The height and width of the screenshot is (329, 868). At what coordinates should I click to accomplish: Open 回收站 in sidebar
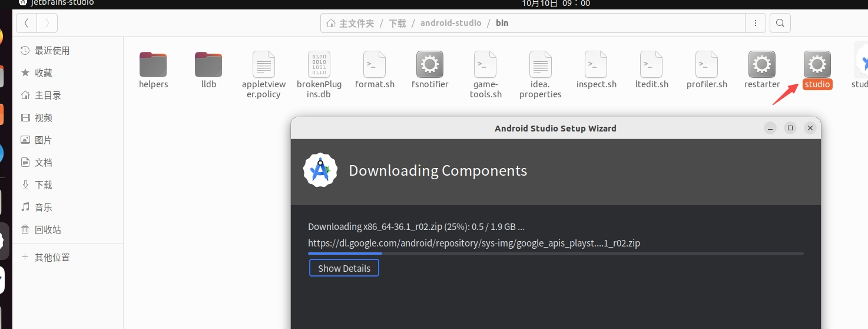[68, 230]
